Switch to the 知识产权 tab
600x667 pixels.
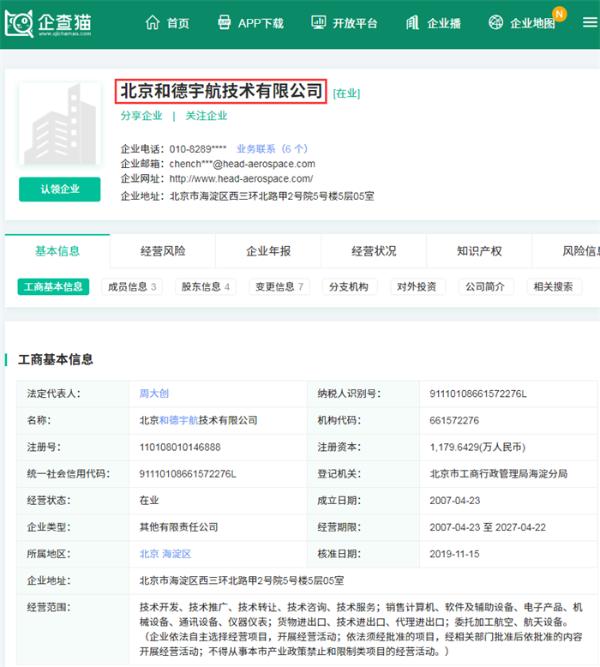pos(480,251)
